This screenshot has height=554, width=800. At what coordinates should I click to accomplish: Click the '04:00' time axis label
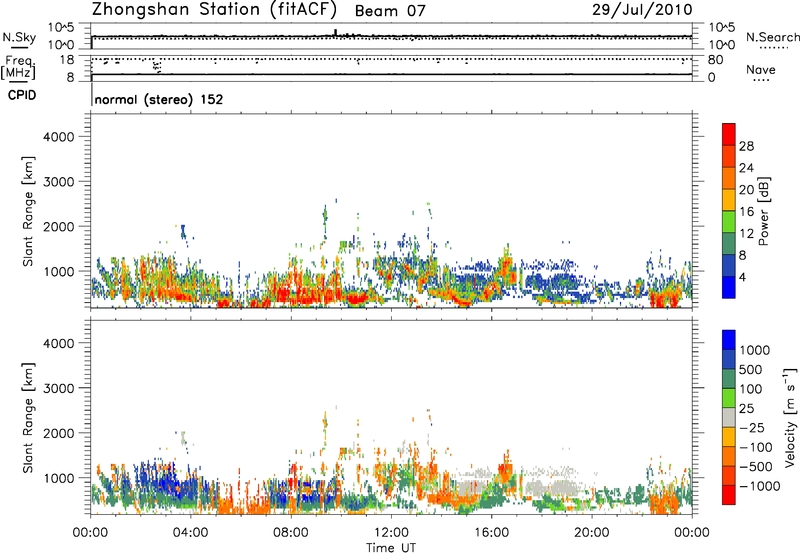190,533
